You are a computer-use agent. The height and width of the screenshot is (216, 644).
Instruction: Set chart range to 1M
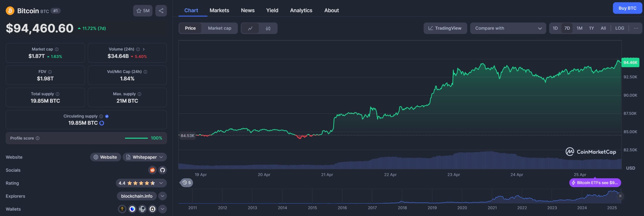pyautogui.click(x=579, y=28)
